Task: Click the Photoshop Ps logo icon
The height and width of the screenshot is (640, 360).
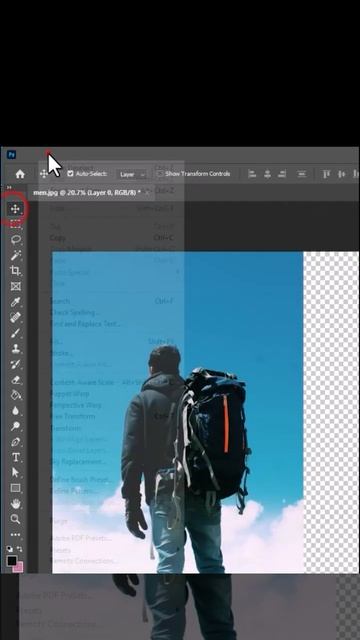Action: (11, 155)
